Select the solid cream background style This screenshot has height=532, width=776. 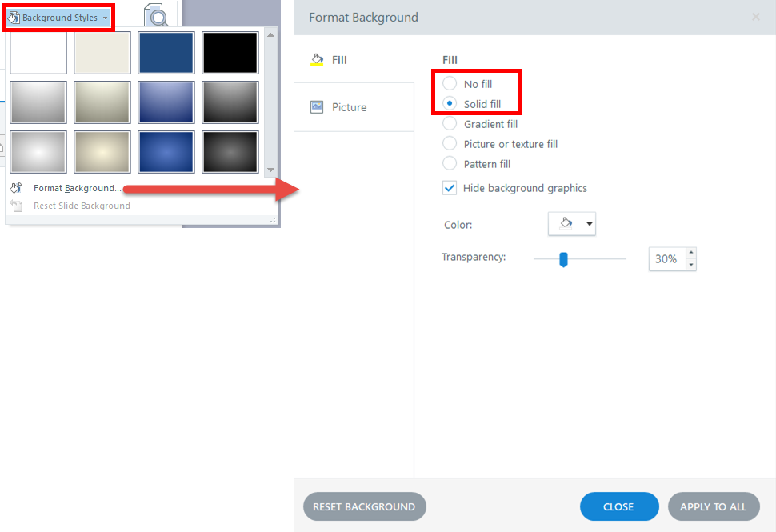pos(102,53)
